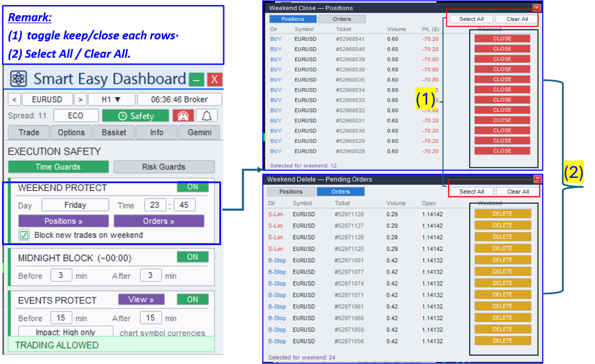Screen dimensions: 595x364
Task: Click Select All in Weekend Close window
Action: [x=471, y=19]
